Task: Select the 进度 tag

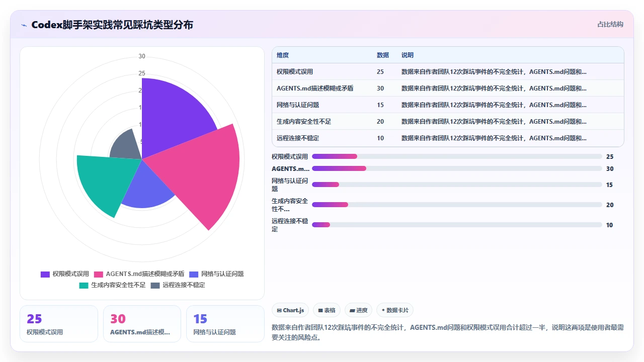Action: pyautogui.click(x=358, y=310)
